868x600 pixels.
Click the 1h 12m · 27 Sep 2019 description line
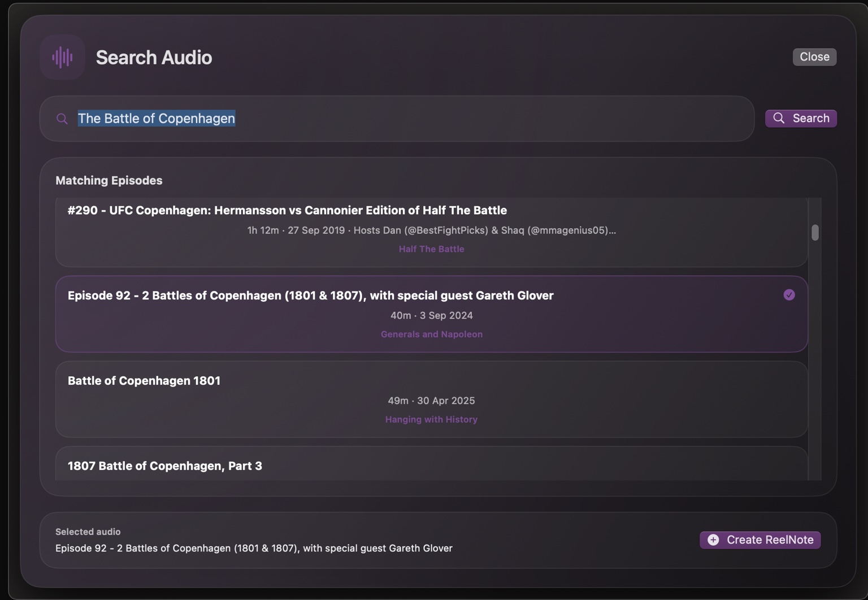coord(432,231)
